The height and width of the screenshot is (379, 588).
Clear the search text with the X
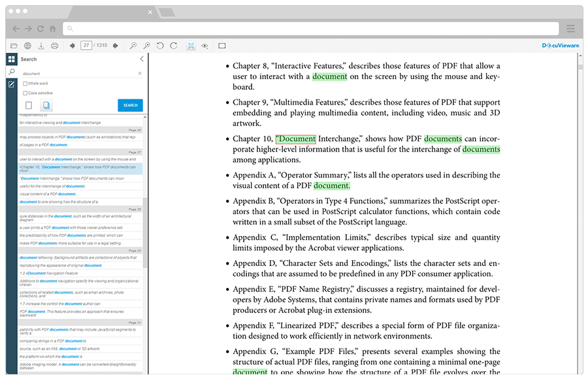click(140, 74)
